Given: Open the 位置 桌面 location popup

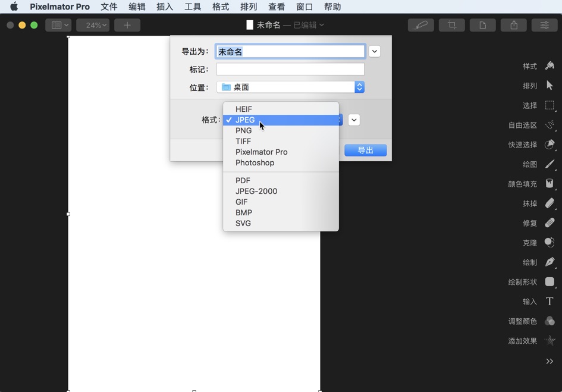Looking at the screenshot, I should tap(290, 87).
